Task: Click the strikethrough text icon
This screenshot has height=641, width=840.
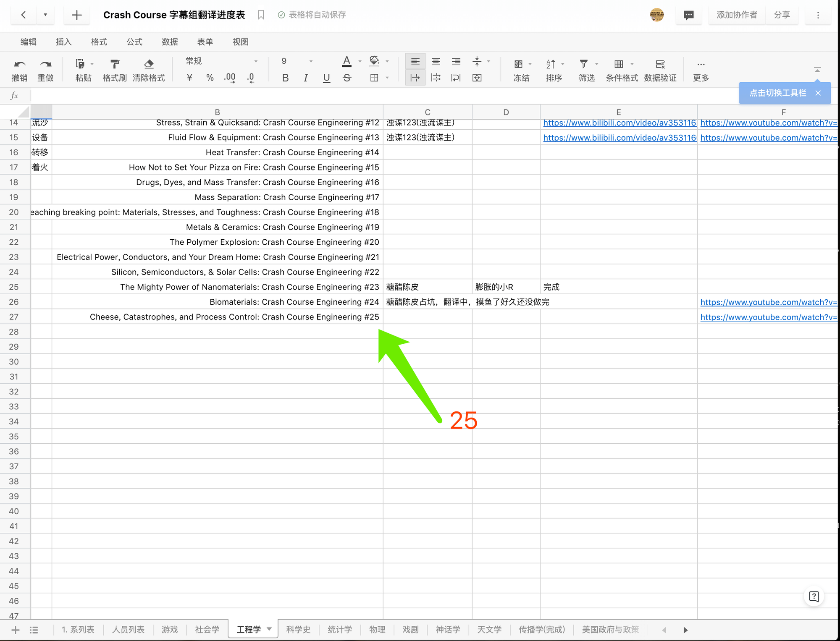Action: click(x=346, y=78)
